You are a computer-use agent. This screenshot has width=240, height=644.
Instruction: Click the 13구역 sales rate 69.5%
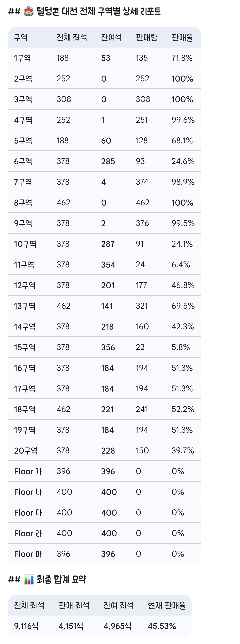click(x=183, y=306)
